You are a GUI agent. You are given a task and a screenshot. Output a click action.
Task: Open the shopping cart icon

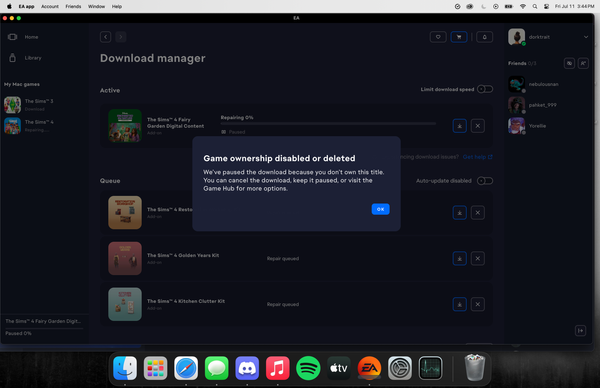[x=459, y=37]
